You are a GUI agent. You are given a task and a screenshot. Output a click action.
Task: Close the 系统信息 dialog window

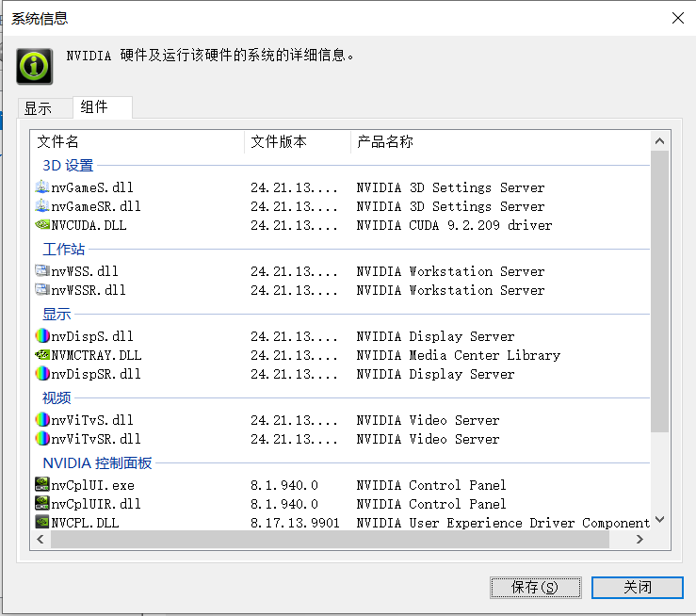tap(678, 18)
